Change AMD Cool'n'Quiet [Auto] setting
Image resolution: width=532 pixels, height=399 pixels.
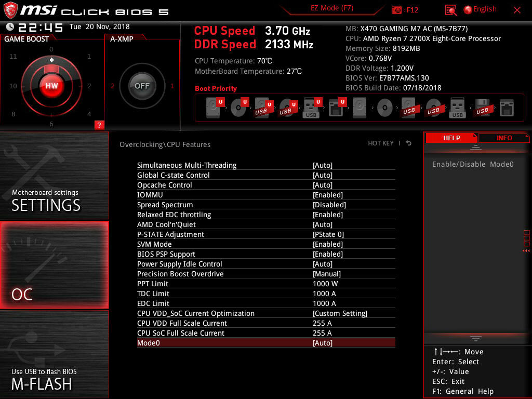322,224
